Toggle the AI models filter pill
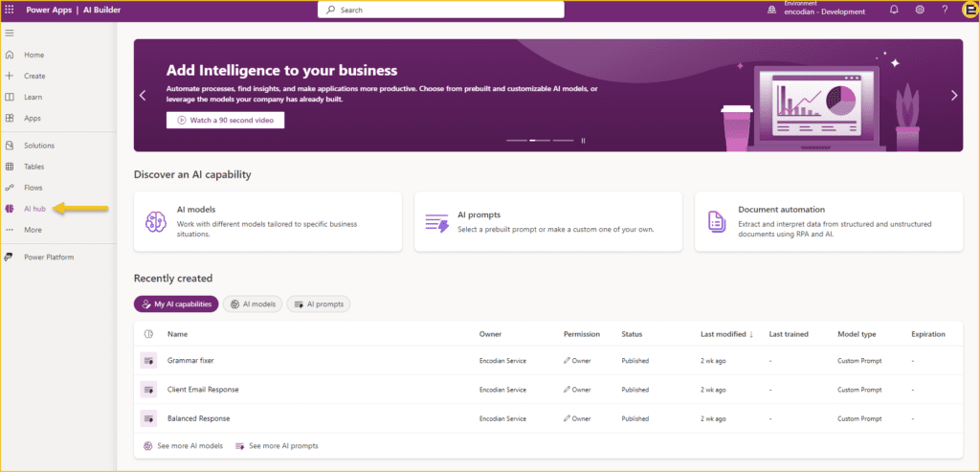The width and height of the screenshot is (980, 472). pos(253,304)
